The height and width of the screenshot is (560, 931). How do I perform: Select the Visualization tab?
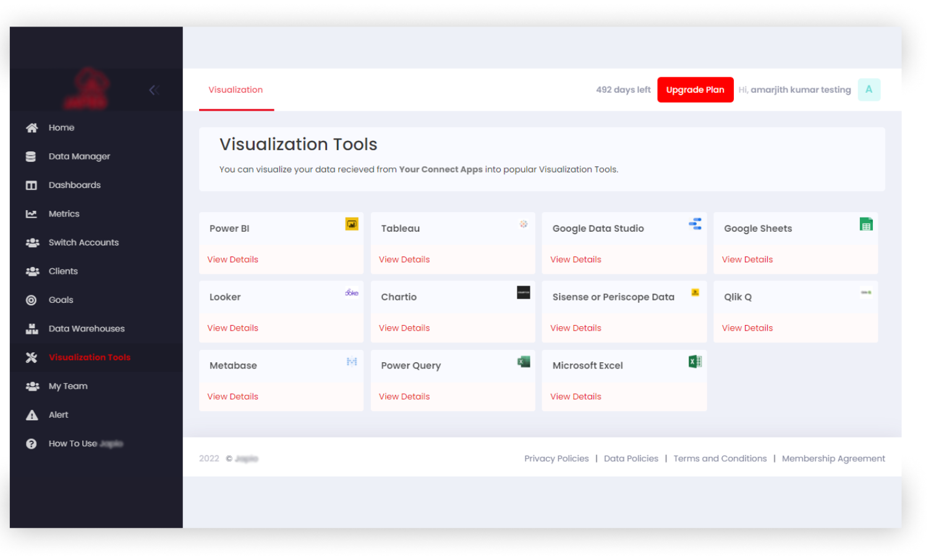(236, 90)
